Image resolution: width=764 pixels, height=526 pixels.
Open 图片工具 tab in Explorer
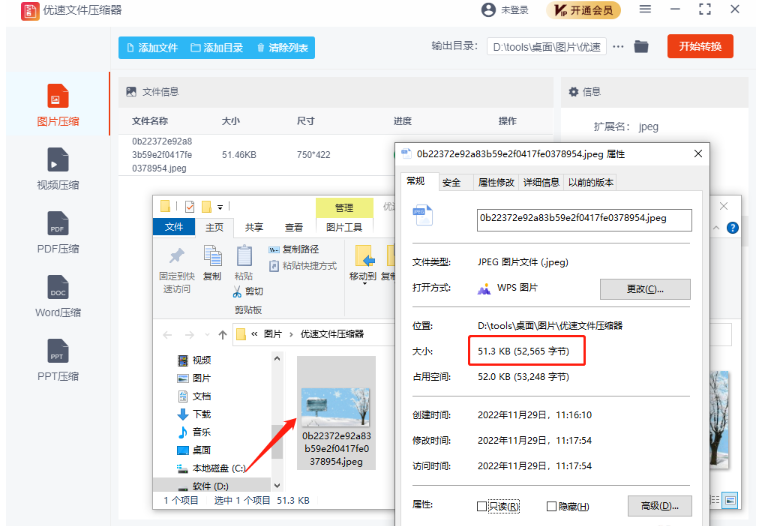point(344,227)
